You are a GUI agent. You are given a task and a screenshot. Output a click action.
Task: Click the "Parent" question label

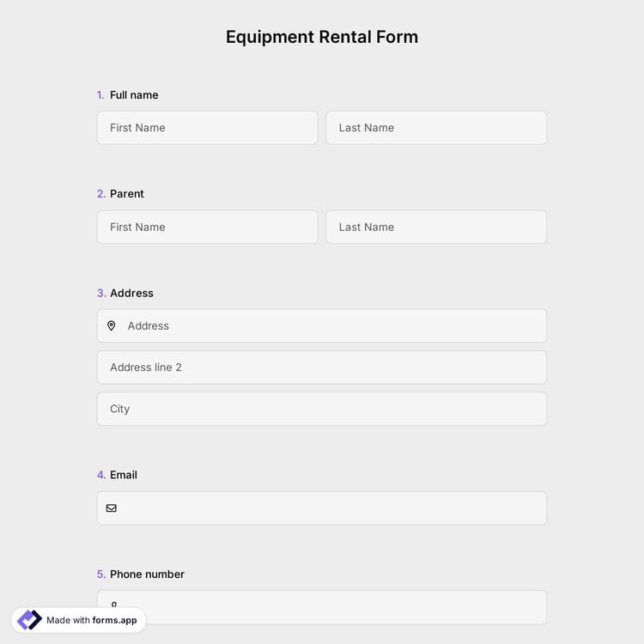(127, 194)
